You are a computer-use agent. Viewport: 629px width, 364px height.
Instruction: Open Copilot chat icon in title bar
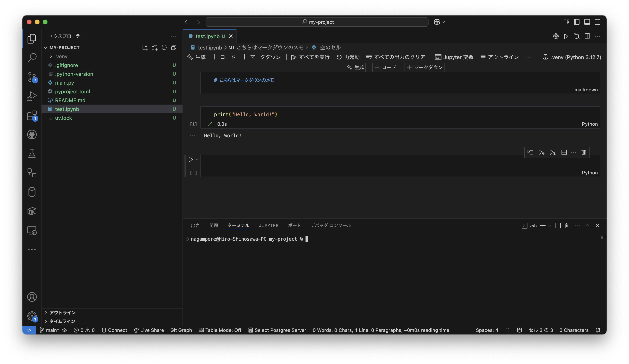click(x=437, y=22)
